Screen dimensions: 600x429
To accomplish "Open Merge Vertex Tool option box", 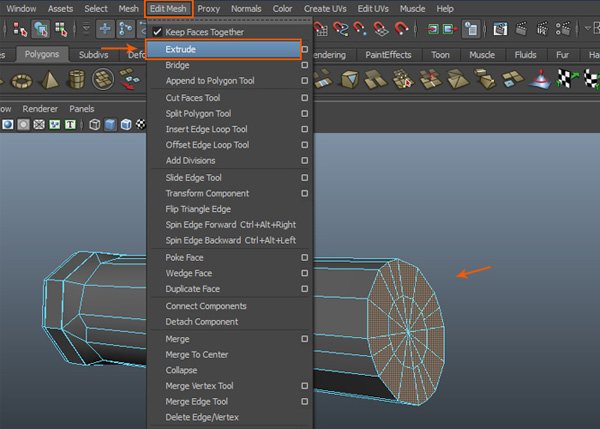I will click(x=305, y=386).
